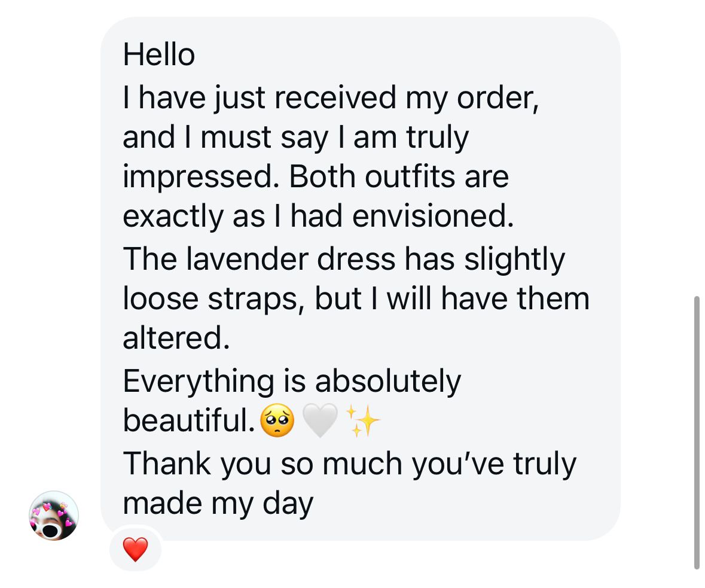Click "loose straps, but I will have them" line
705x588 pixels.
(x=356, y=299)
